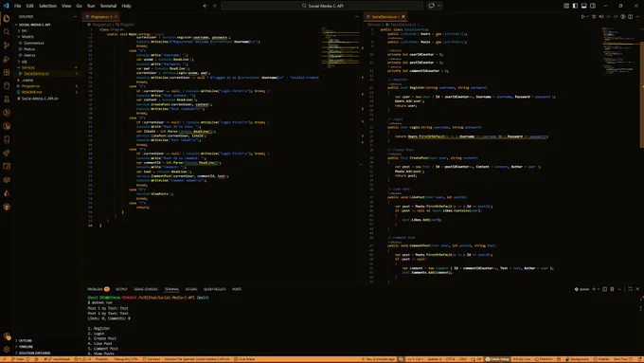The image size is (644, 363).
Task: Open Post.cs in the explorer
Action: click(29, 49)
